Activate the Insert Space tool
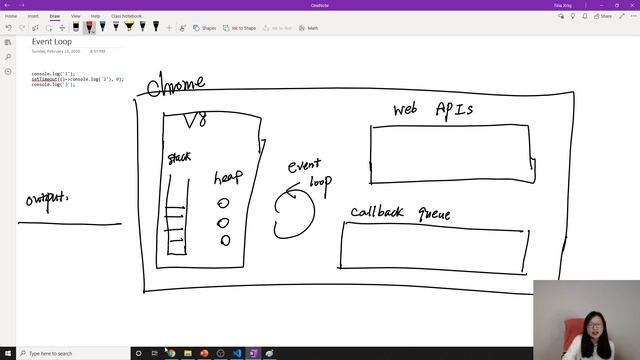This screenshot has height=360, width=640. [62, 28]
